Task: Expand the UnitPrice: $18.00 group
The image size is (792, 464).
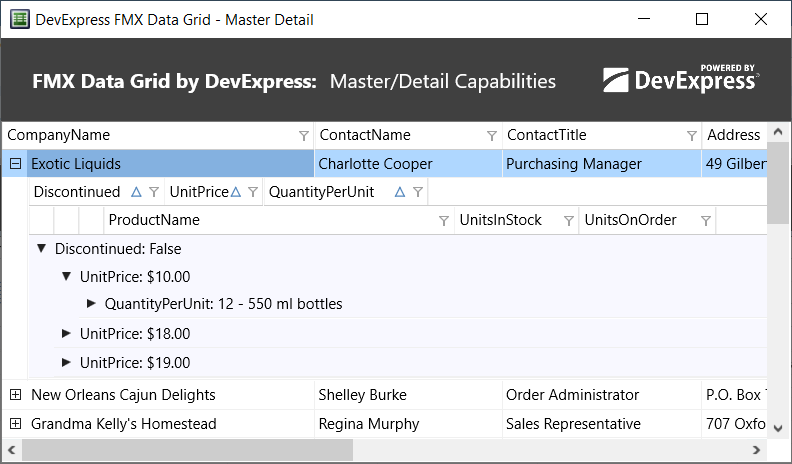Action: click(x=66, y=333)
